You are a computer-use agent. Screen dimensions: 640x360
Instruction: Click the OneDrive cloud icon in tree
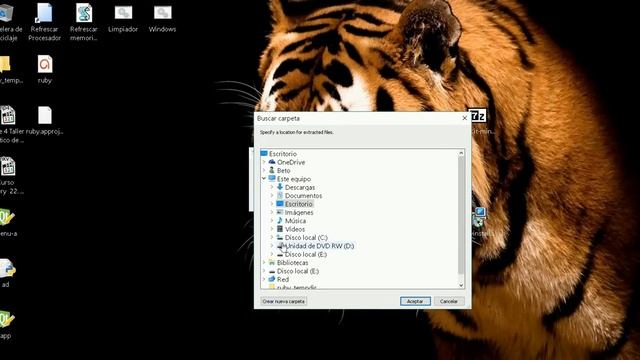(x=272, y=162)
